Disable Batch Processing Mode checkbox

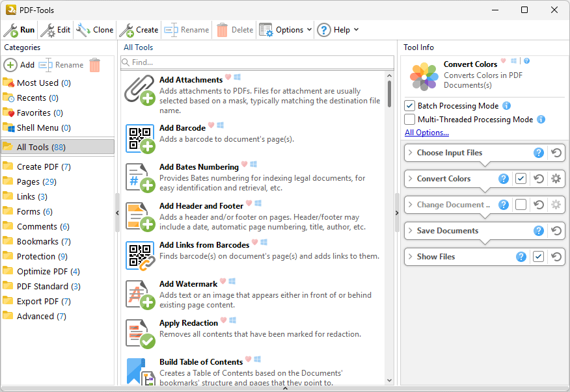click(x=409, y=106)
